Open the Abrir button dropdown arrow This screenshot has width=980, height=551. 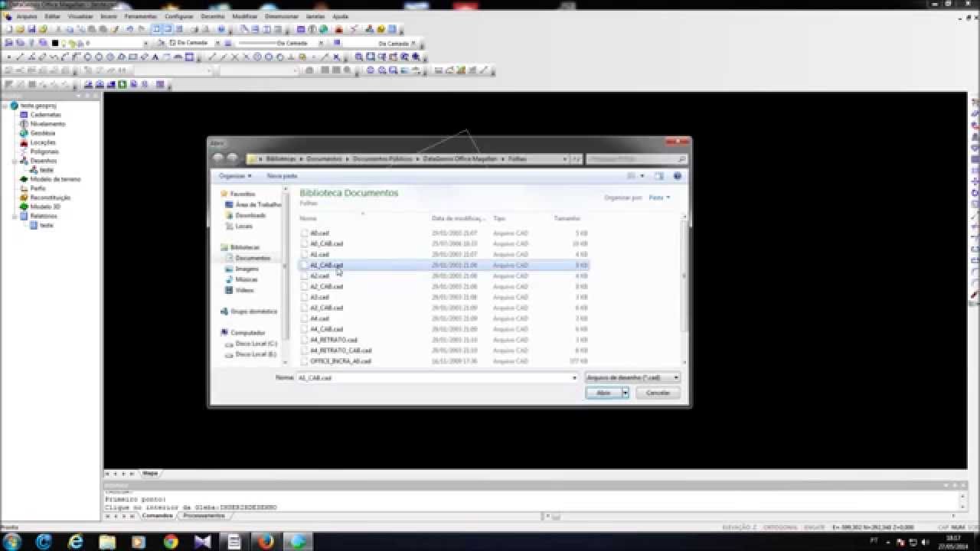(626, 393)
